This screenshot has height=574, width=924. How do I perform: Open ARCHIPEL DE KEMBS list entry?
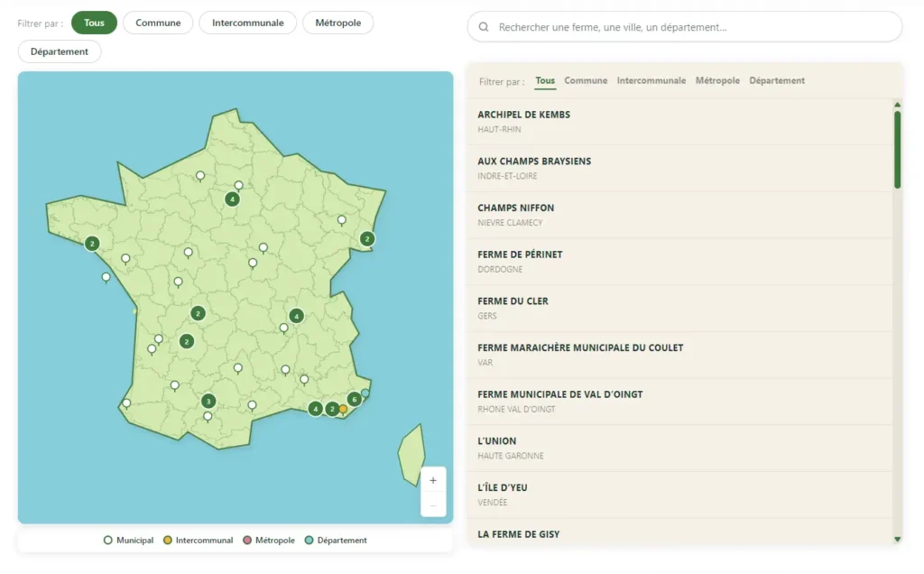[x=680, y=122]
